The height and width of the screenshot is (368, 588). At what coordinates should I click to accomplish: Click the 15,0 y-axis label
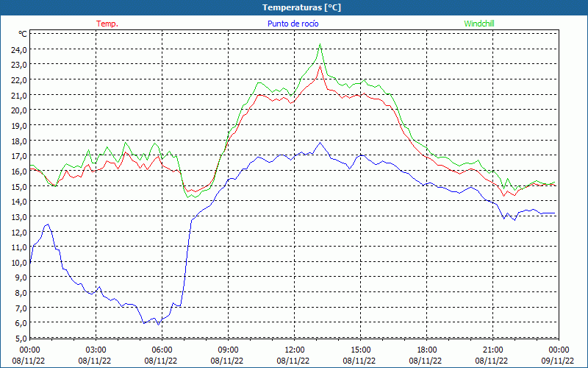19,186
